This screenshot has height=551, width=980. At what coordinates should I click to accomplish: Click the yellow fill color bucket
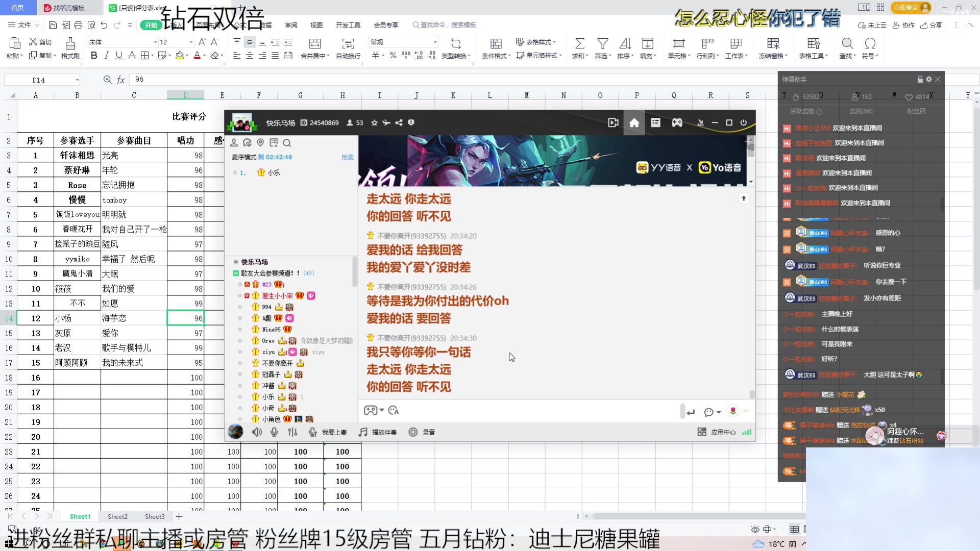point(179,55)
